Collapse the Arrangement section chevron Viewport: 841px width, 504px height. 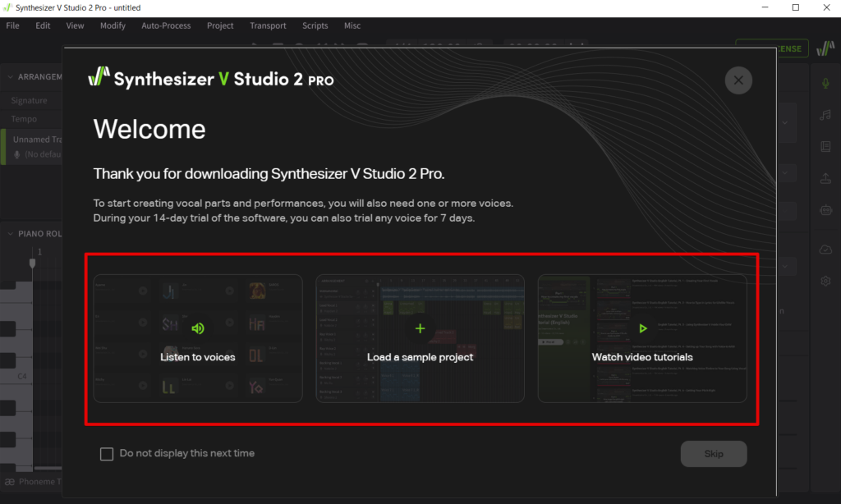(10, 76)
